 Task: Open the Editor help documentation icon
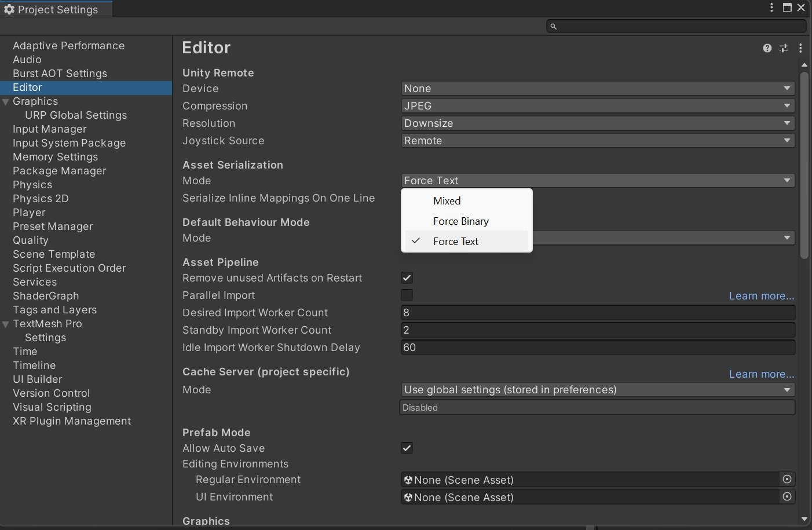767,48
